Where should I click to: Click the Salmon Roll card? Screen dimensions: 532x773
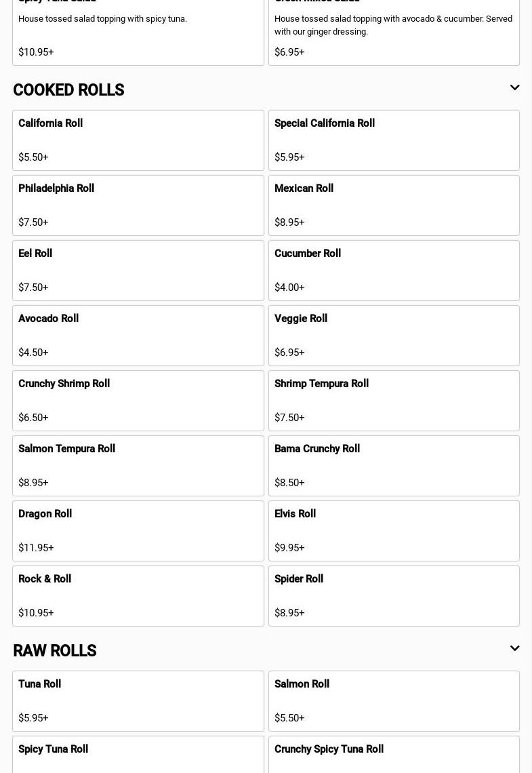point(394,701)
